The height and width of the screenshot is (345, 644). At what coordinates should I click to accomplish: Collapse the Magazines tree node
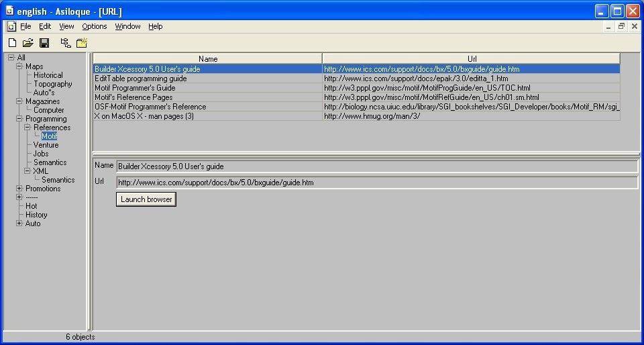pyautogui.click(x=19, y=101)
